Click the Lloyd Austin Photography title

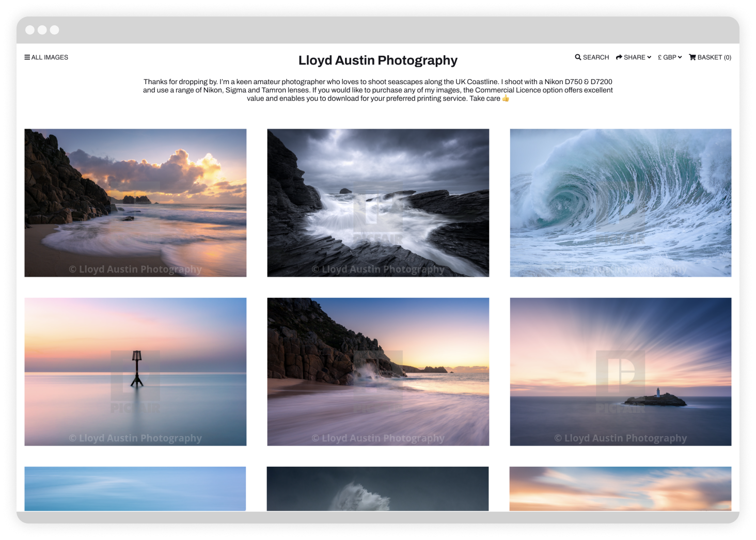tap(377, 60)
